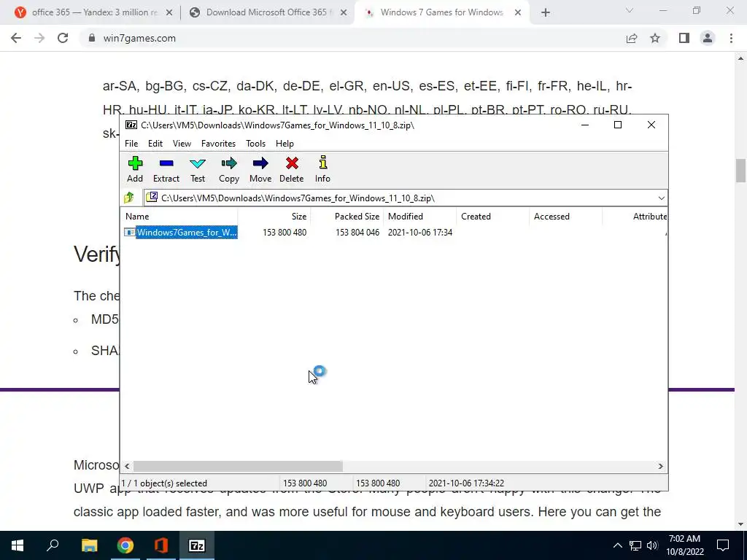
Task: Click the Chrome page vertical scrollbar thumb
Action: pos(740,171)
